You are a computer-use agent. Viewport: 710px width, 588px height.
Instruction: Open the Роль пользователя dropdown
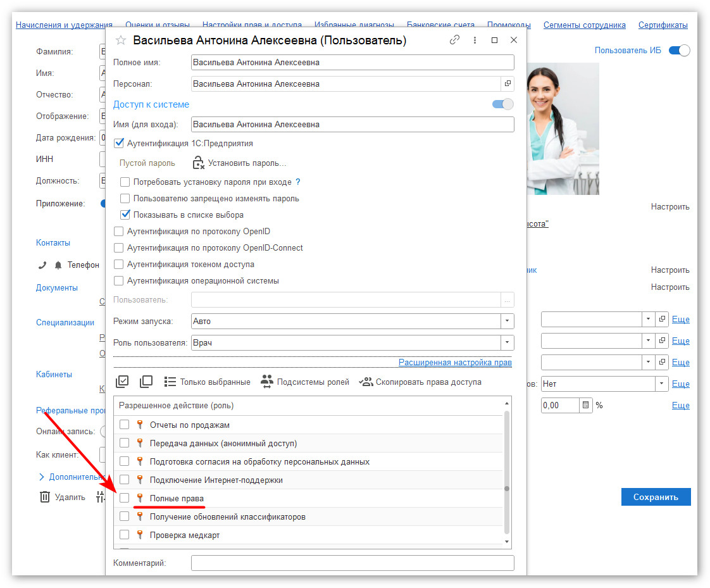click(507, 343)
